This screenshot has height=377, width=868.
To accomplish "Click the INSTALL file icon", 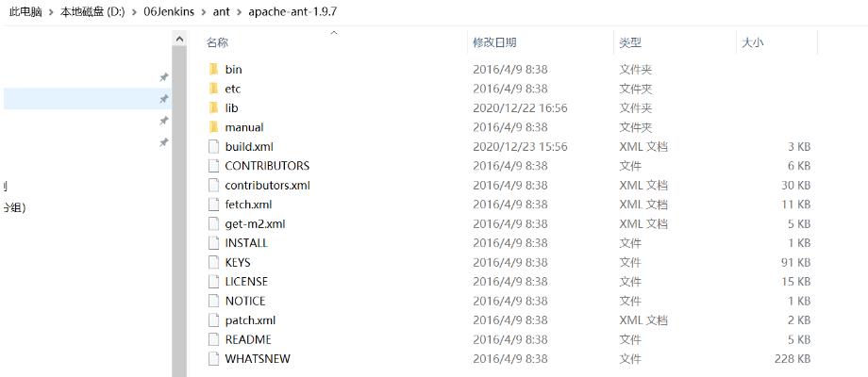I will [x=214, y=243].
